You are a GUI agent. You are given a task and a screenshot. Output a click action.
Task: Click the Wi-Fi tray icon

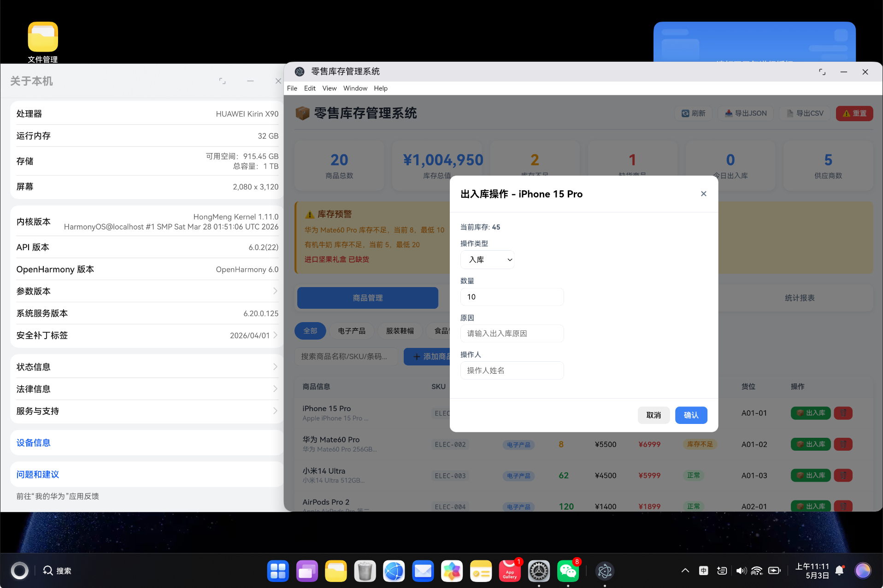tap(757, 570)
